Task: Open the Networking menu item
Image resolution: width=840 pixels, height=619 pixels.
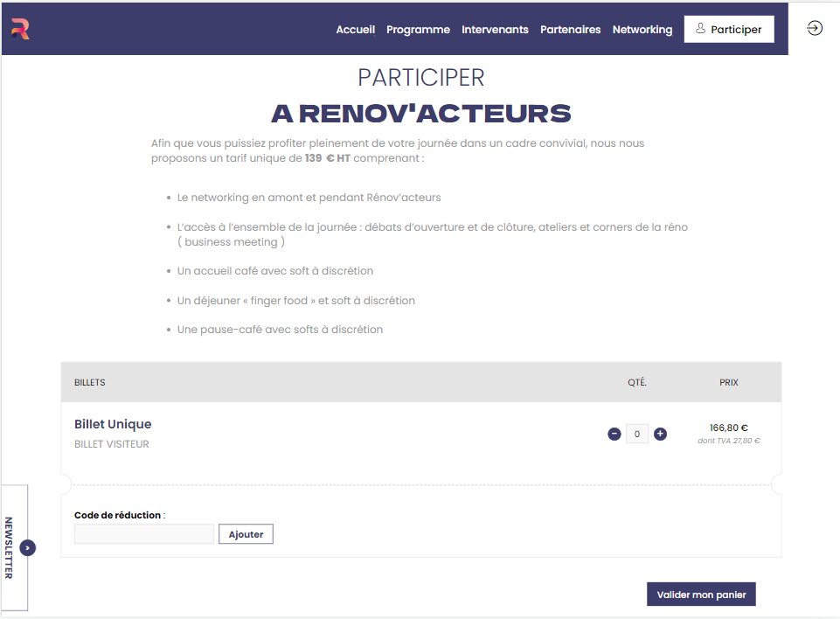Action: coord(642,30)
